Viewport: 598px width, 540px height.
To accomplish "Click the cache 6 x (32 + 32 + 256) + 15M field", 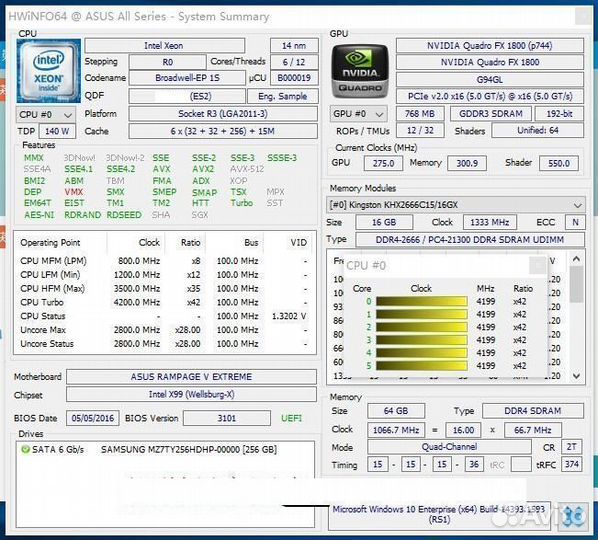I will pos(223,131).
